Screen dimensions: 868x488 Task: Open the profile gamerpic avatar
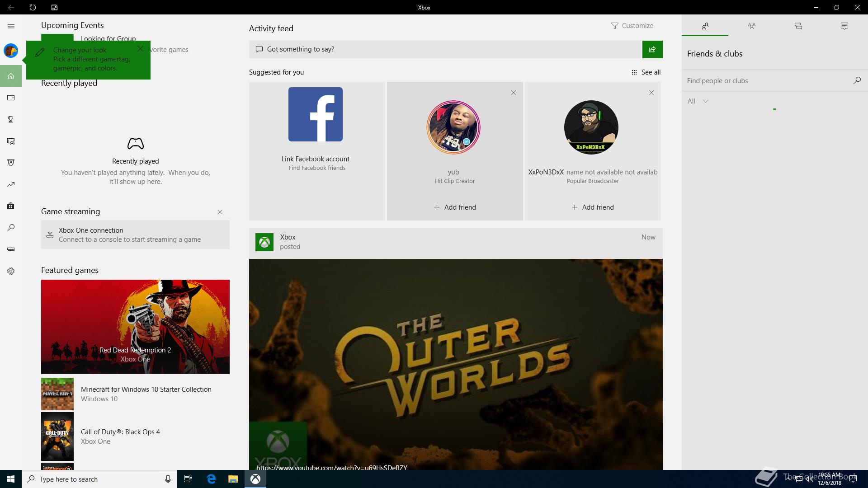coord(11,51)
